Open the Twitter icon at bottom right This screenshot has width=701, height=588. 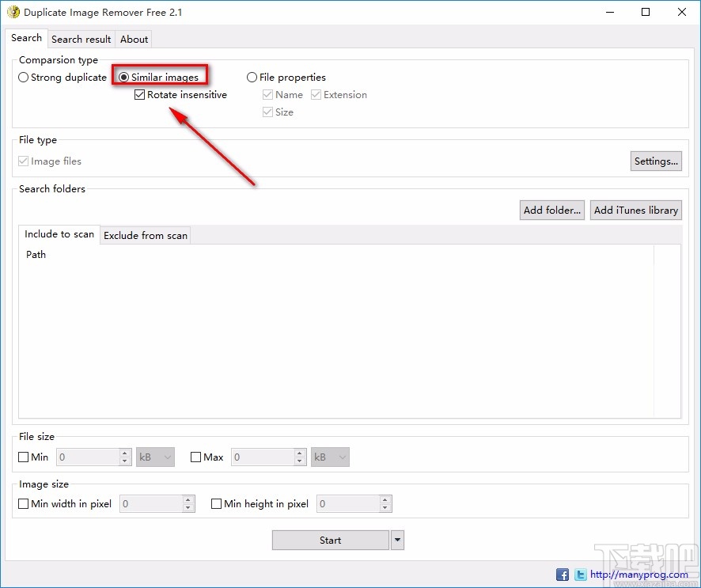tap(580, 574)
